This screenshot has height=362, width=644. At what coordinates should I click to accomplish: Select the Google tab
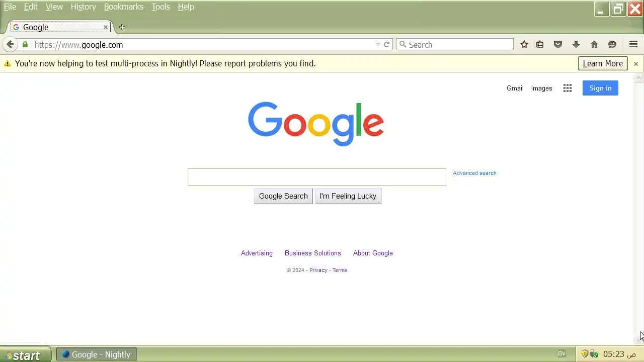point(60,27)
